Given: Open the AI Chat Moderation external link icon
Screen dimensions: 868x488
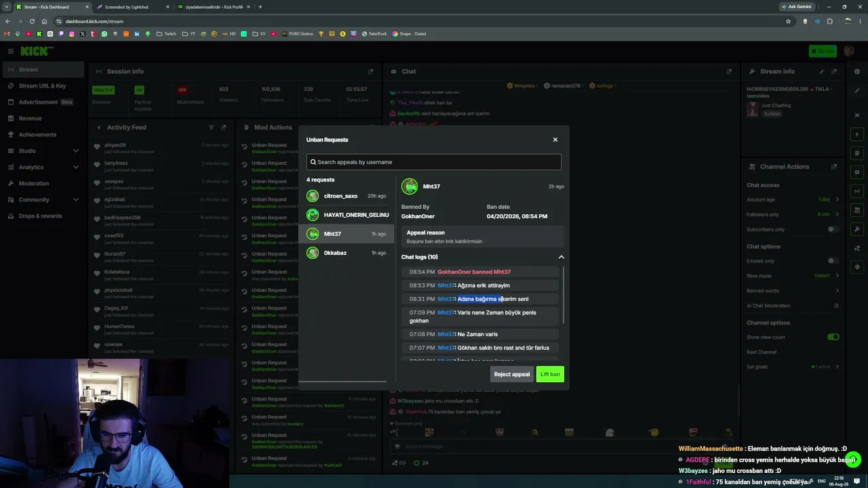Looking at the screenshot, I should click(837, 306).
